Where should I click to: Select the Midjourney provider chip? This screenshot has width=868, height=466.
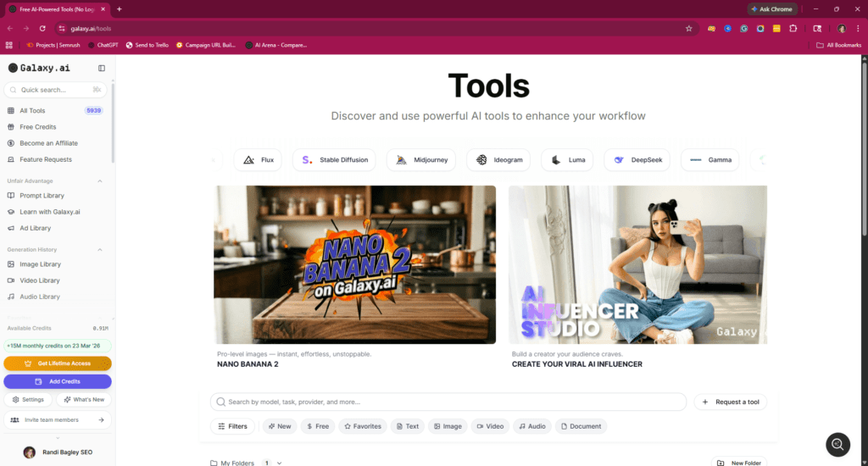(421, 160)
